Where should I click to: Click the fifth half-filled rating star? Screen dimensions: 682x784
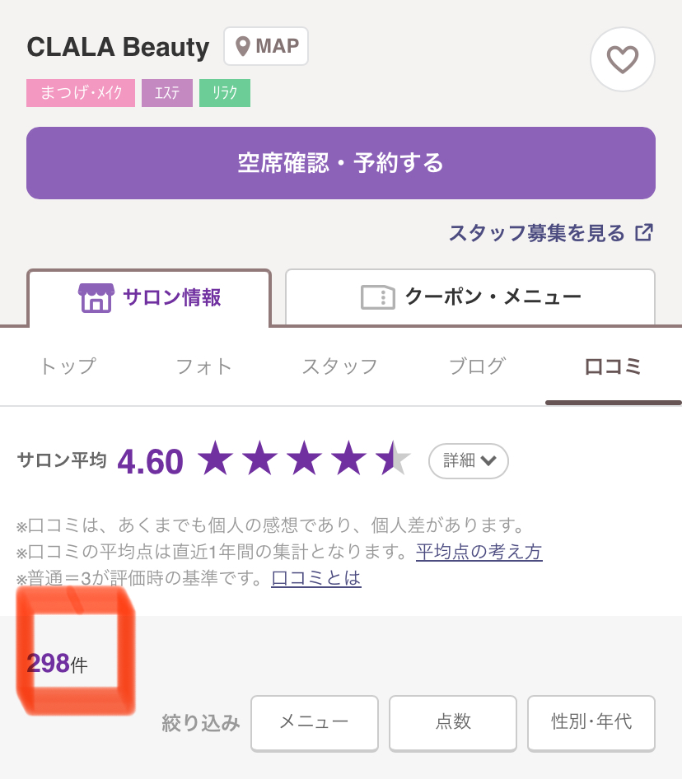pos(393,458)
